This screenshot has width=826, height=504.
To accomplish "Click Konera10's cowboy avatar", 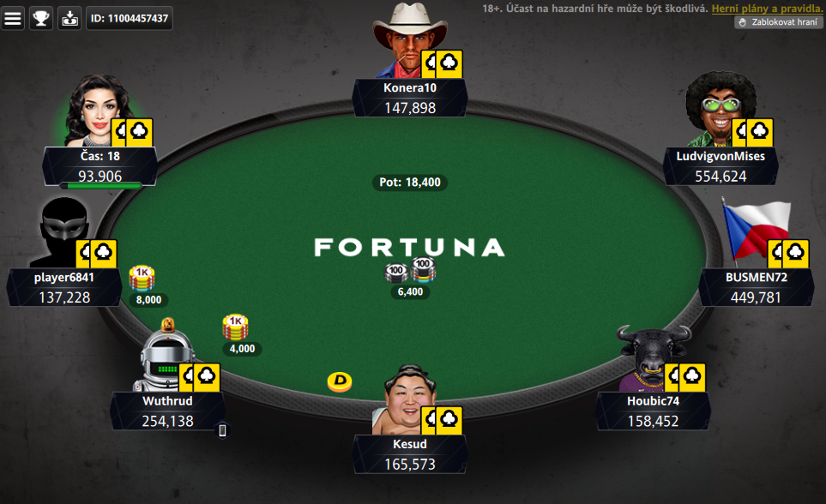I will pos(405,40).
